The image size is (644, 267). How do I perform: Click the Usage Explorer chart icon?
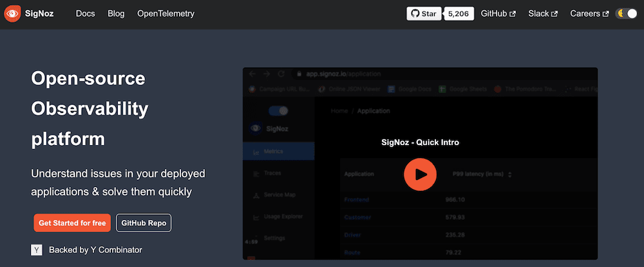(255, 217)
